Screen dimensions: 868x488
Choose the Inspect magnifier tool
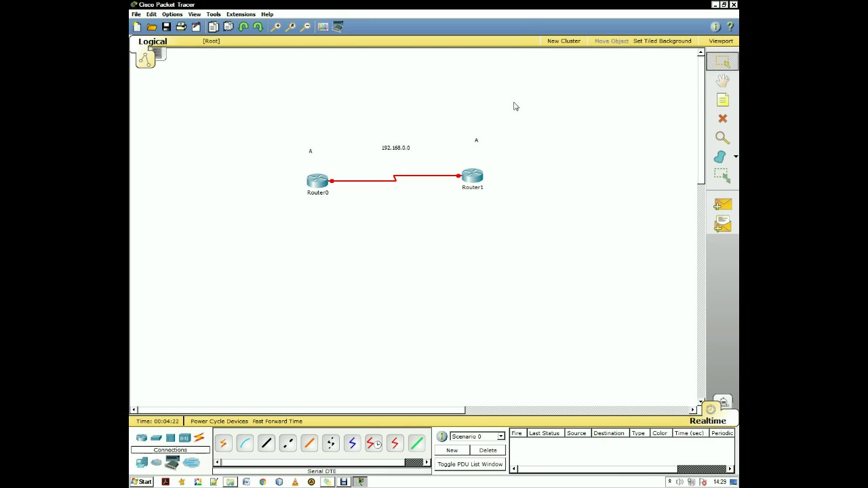click(722, 138)
